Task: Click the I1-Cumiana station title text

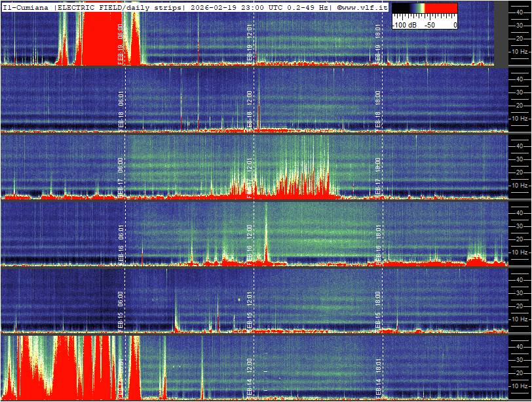Action: tap(26, 7)
